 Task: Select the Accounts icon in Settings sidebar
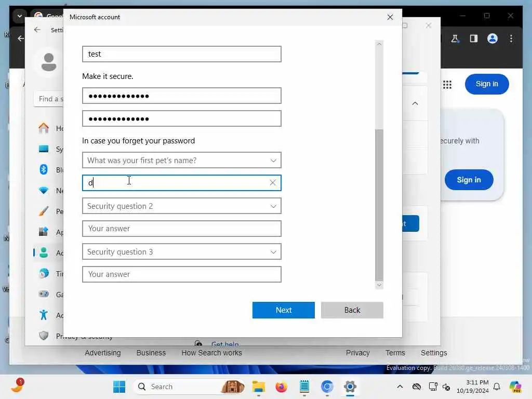click(44, 253)
